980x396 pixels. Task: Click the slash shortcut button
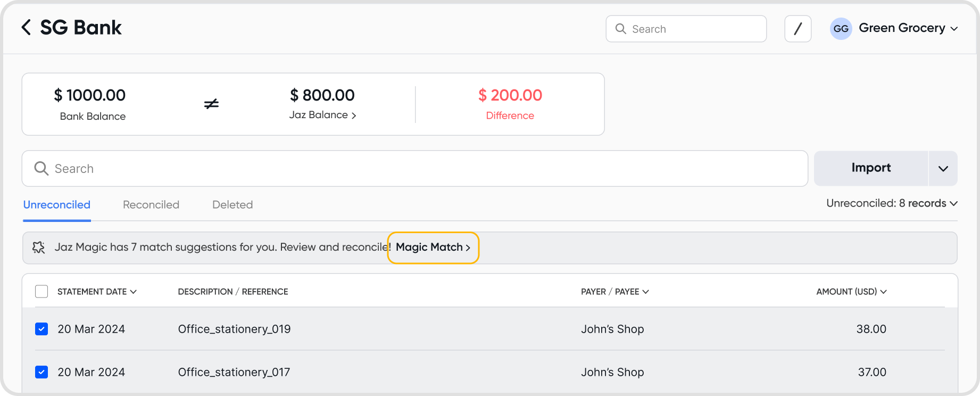798,29
